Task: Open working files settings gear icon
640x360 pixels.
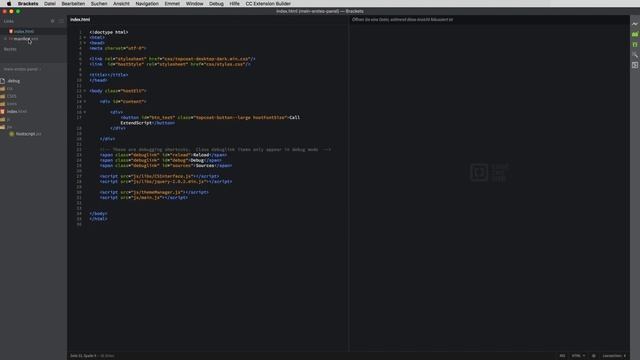Action: (x=52, y=21)
